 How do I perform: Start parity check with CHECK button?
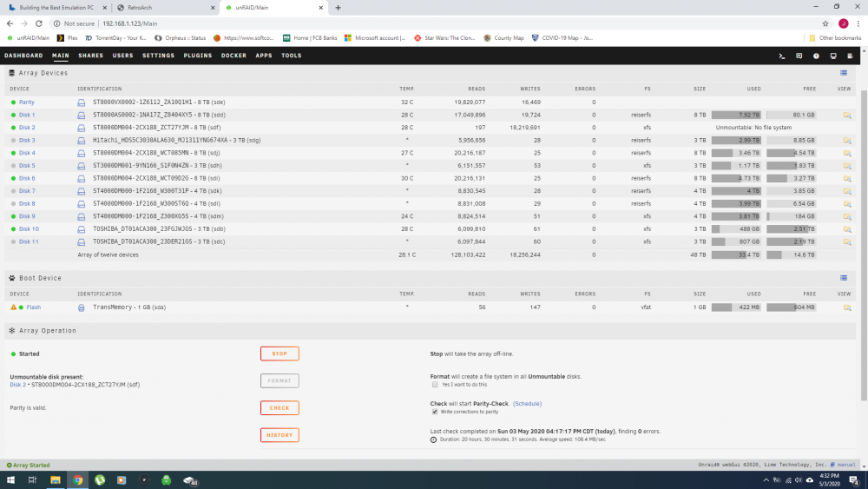tap(279, 407)
